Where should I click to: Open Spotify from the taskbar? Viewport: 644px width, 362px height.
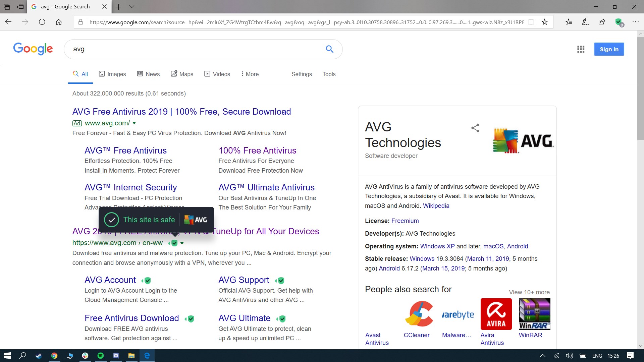tap(100, 356)
